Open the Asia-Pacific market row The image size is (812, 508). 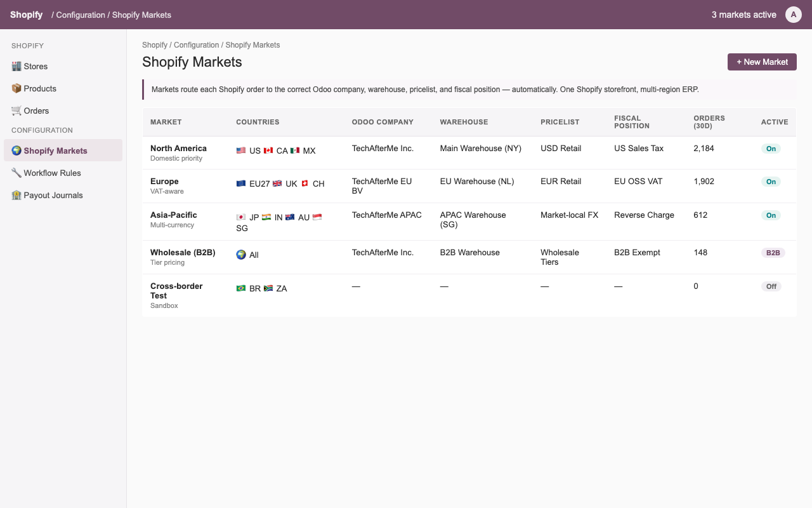469,222
